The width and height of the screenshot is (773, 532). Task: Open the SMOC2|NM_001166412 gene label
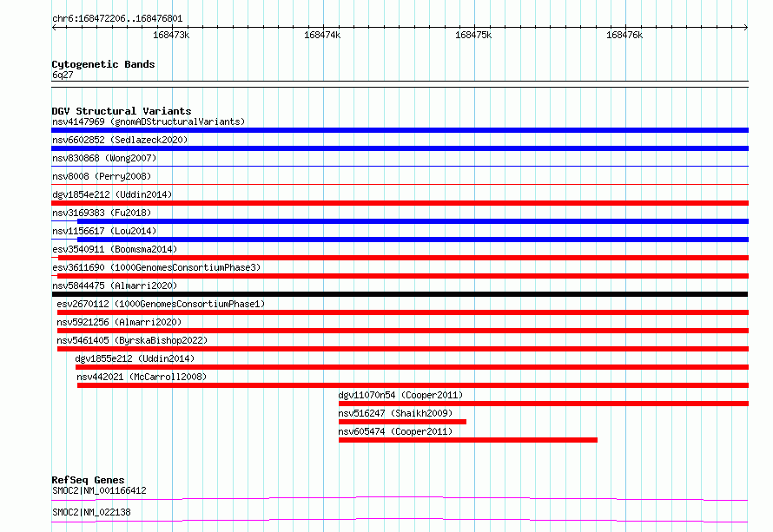[x=99, y=490]
